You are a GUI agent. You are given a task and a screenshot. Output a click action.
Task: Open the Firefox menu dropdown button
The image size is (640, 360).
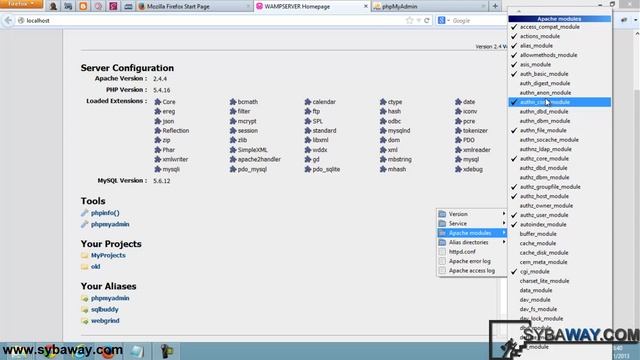tap(21, 4)
